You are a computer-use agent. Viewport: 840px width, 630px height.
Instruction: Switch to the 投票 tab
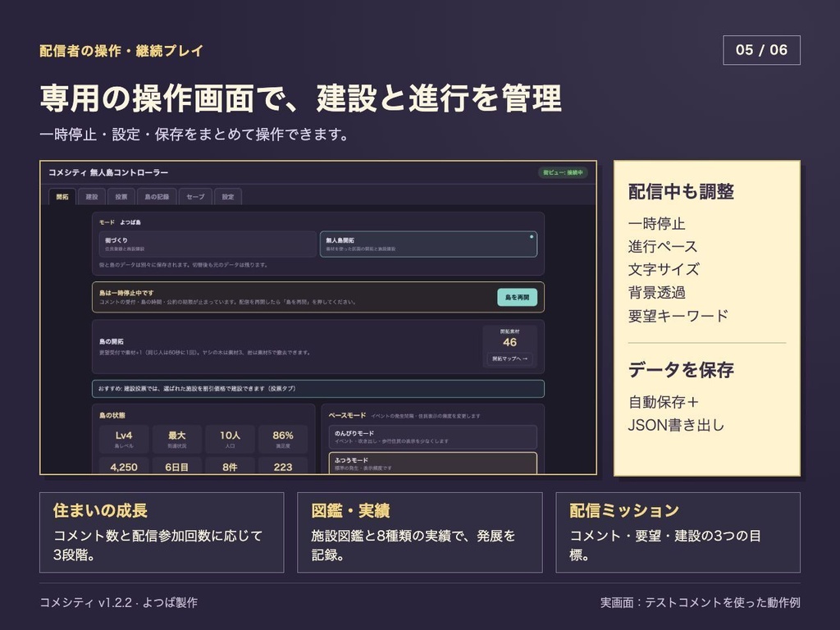pos(121,197)
